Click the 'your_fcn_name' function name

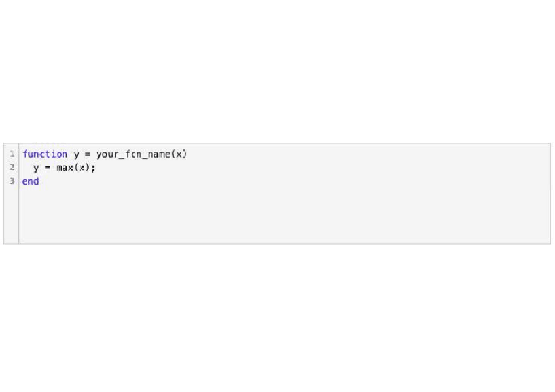click(133, 154)
